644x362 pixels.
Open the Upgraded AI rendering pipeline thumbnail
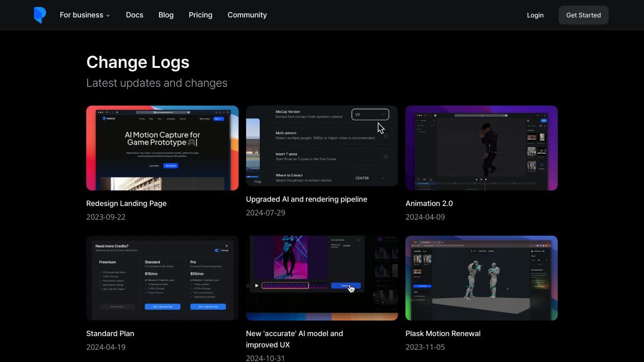point(322,146)
